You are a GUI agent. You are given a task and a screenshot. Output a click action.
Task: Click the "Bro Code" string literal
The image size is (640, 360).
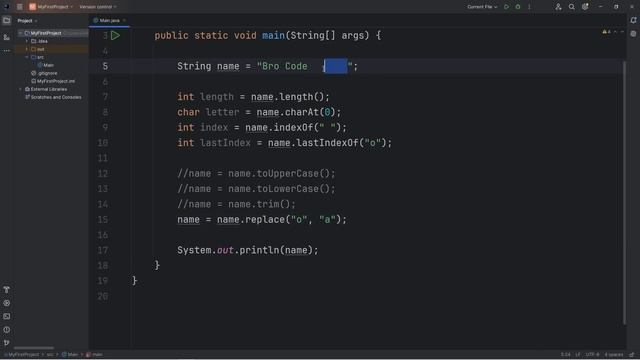(x=304, y=66)
